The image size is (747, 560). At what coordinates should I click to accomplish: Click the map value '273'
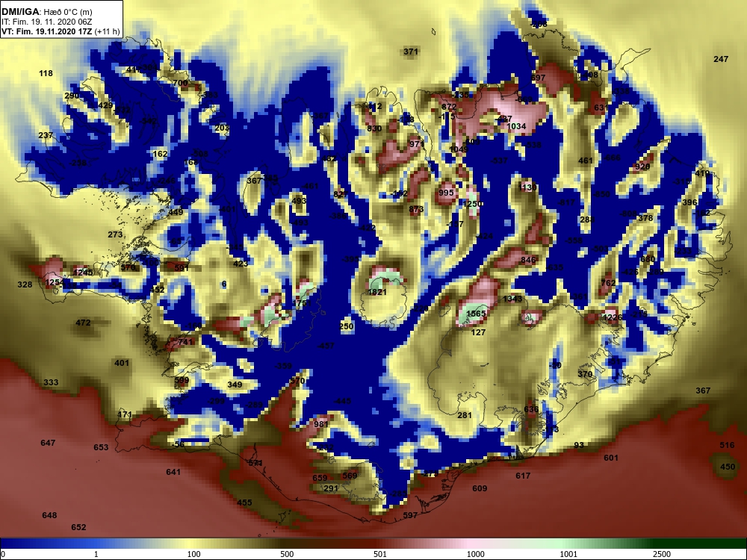point(115,234)
